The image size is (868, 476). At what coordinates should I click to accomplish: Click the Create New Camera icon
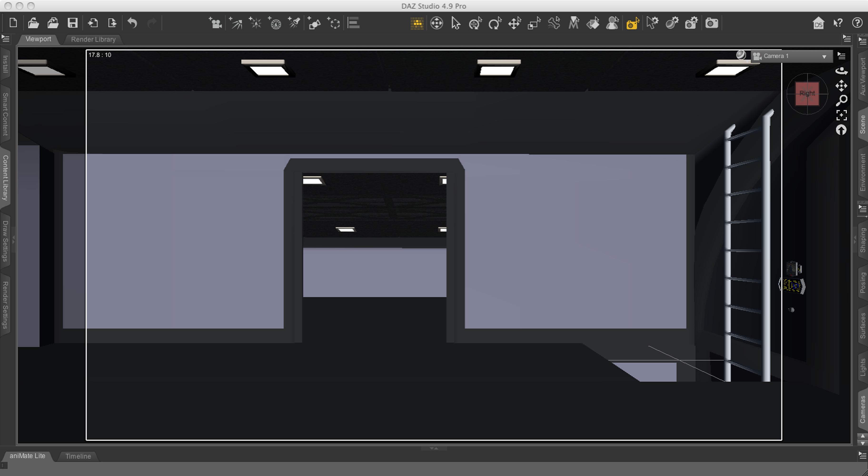click(215, 23)
